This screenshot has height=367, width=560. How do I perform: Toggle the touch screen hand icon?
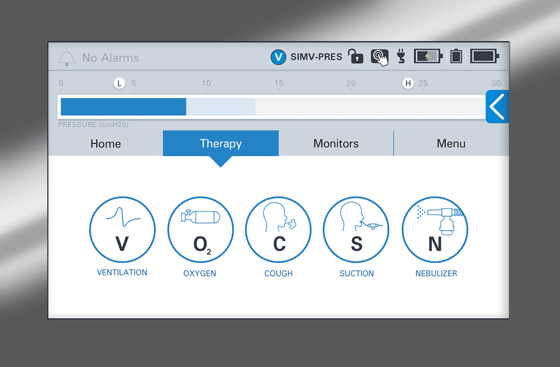tap(380, 57)
